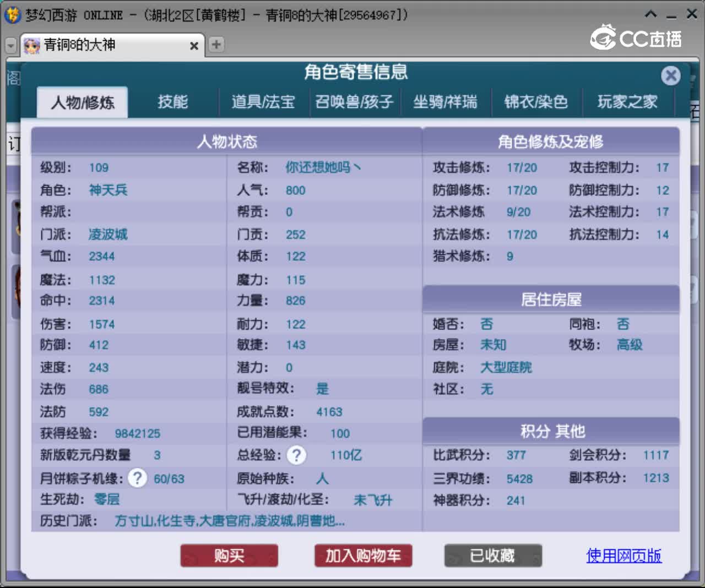Click the 人物状态 section header
The image size is (705, 588).
(227, 141)
